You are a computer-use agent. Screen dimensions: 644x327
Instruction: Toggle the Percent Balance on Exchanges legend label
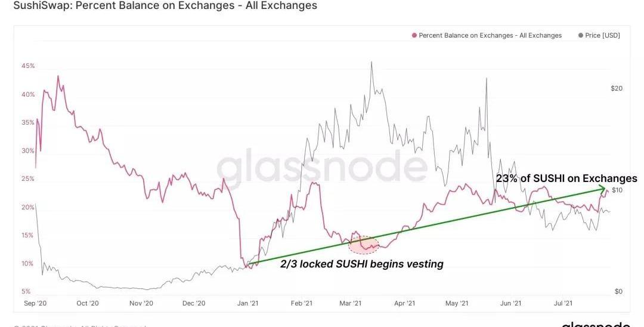click(x=490, y=35)
